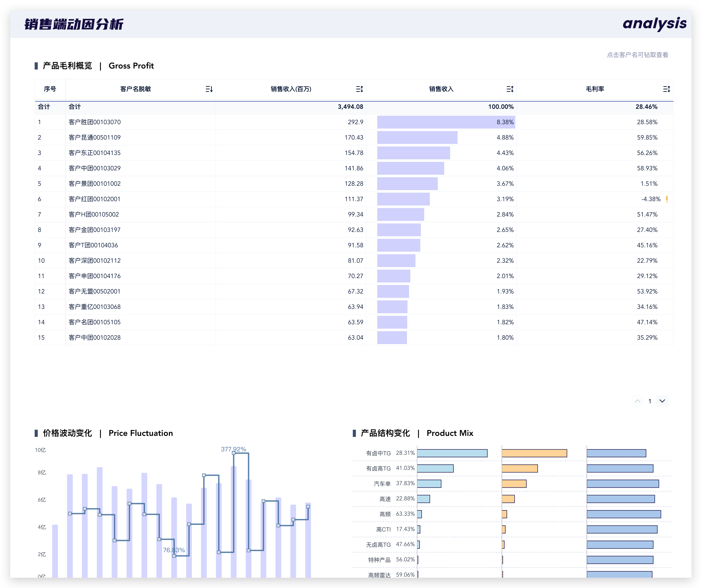Image resolution: width=702 pixels, height=588 pixels.
Task: Sort by 客户名脱敏 column icon
Action: point(209,89)
